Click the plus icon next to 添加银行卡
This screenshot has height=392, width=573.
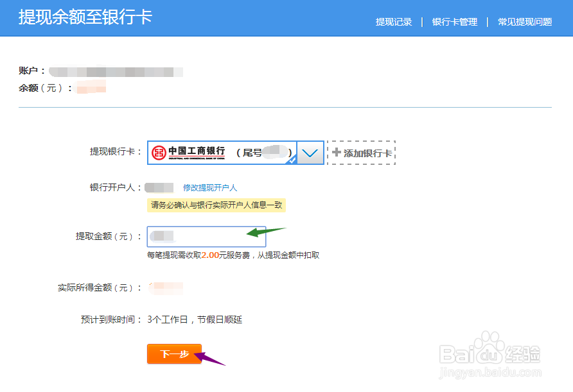(x=337, y=152)
